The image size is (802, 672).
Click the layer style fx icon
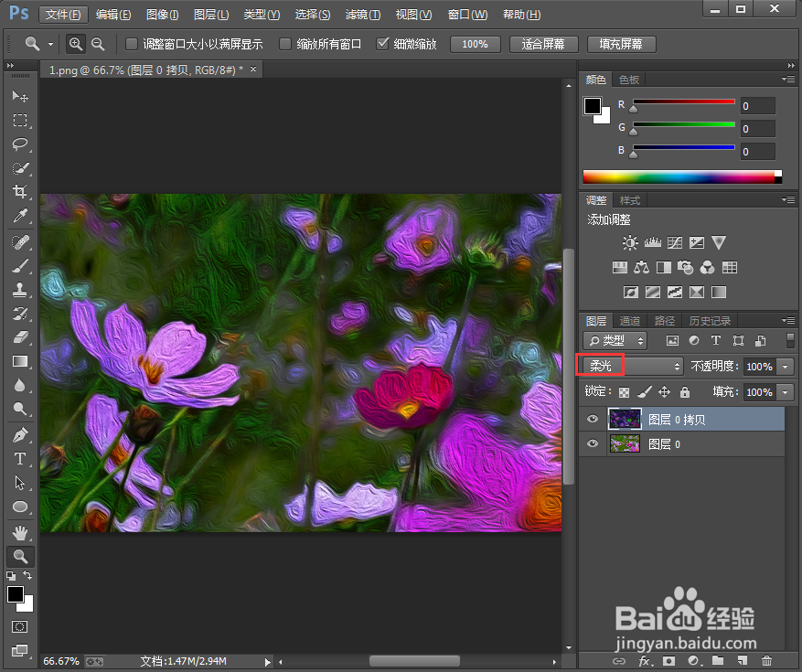coord(646,661)
